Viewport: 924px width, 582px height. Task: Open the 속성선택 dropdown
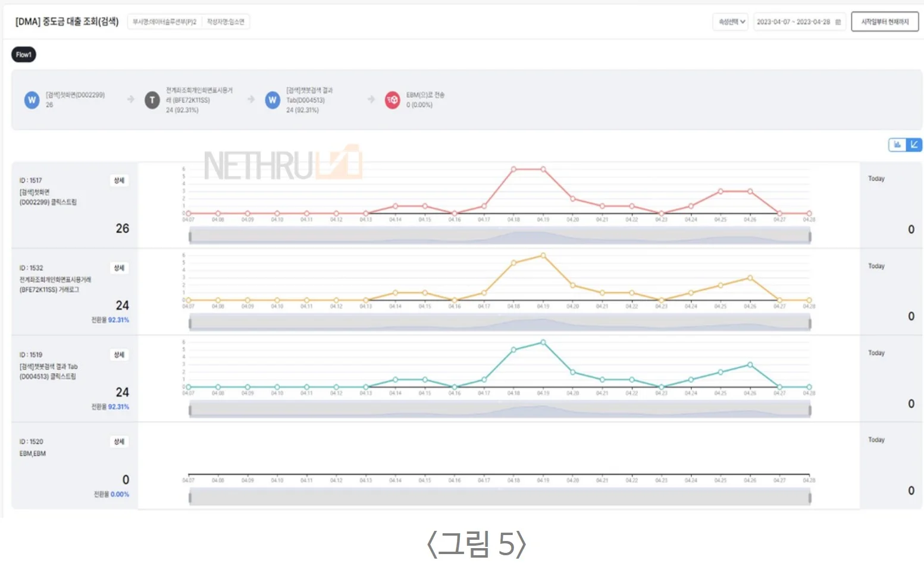730,21
